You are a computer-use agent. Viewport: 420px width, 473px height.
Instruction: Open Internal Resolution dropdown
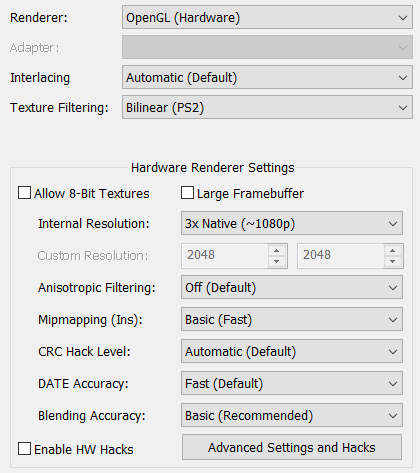point(292,223)
